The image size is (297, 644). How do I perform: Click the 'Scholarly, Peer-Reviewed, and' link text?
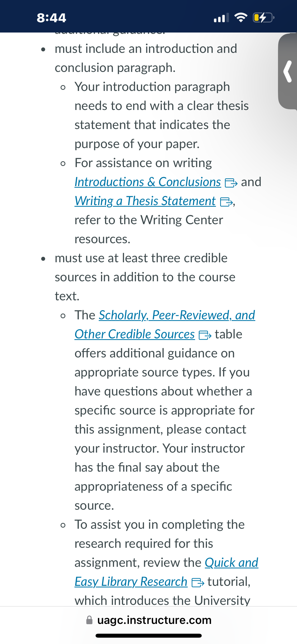coord(177,315)
